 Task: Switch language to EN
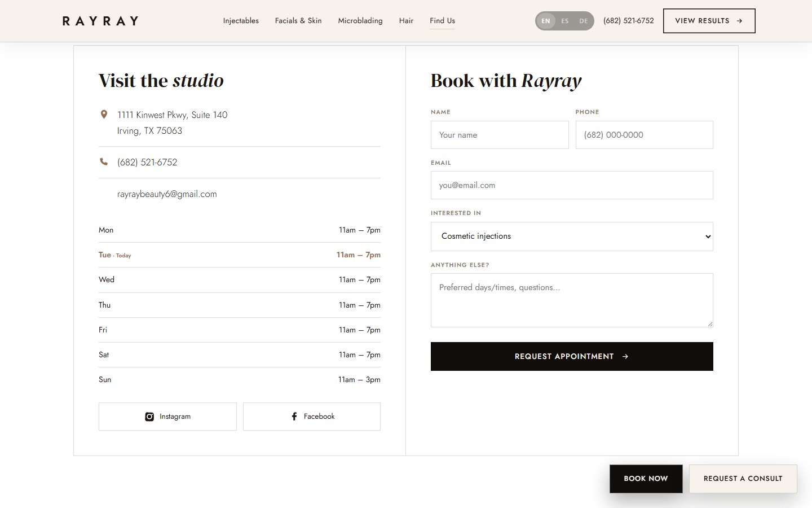[546, 21]
